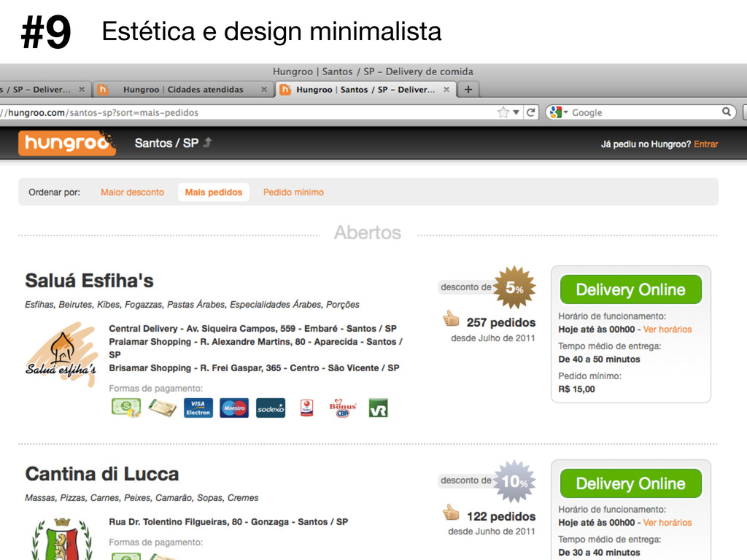
Task: Click the favicon of Cidades atendidas tab
Action: [103, 90]
